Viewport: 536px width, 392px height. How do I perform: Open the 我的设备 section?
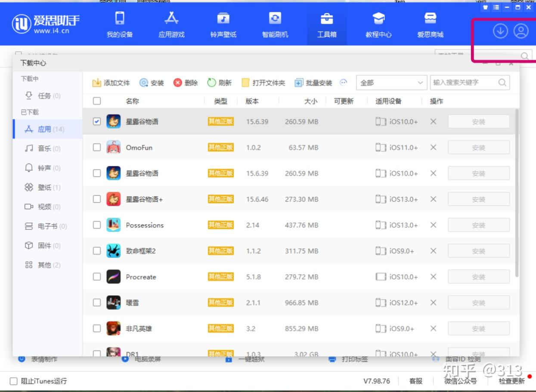click(120, 25)
